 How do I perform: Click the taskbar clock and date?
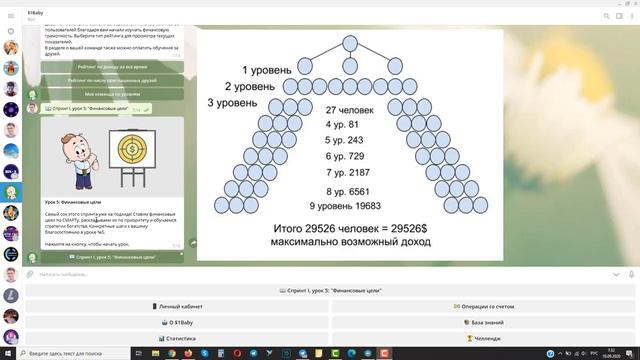(x=612, y=353)
